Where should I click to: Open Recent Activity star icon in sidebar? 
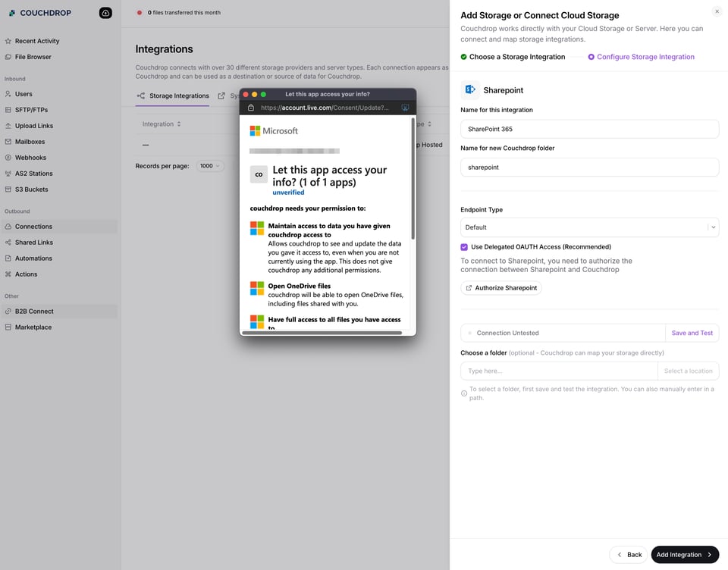8,41
